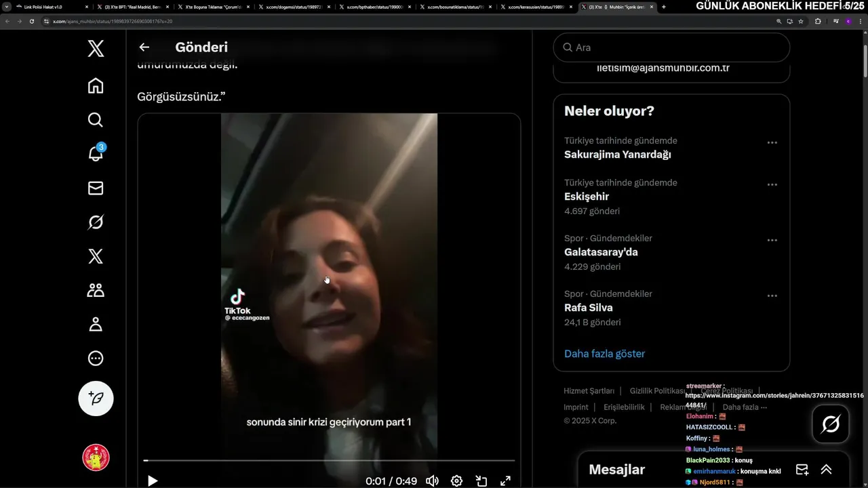Switch to the x.com/kerasusian status tab
The image size is (868, 488).
536,7
